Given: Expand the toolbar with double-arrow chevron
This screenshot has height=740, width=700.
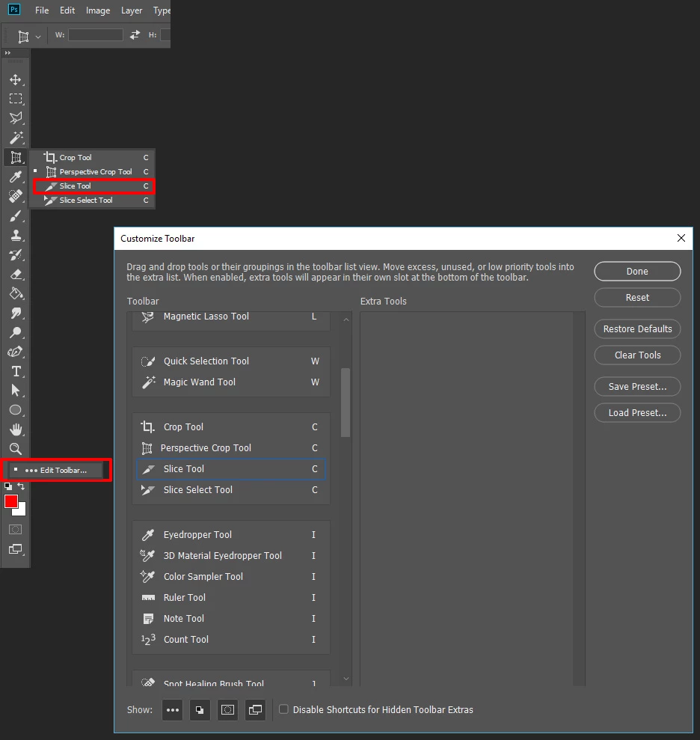Looking at the screenshot, I should click(x=7, y=53).
